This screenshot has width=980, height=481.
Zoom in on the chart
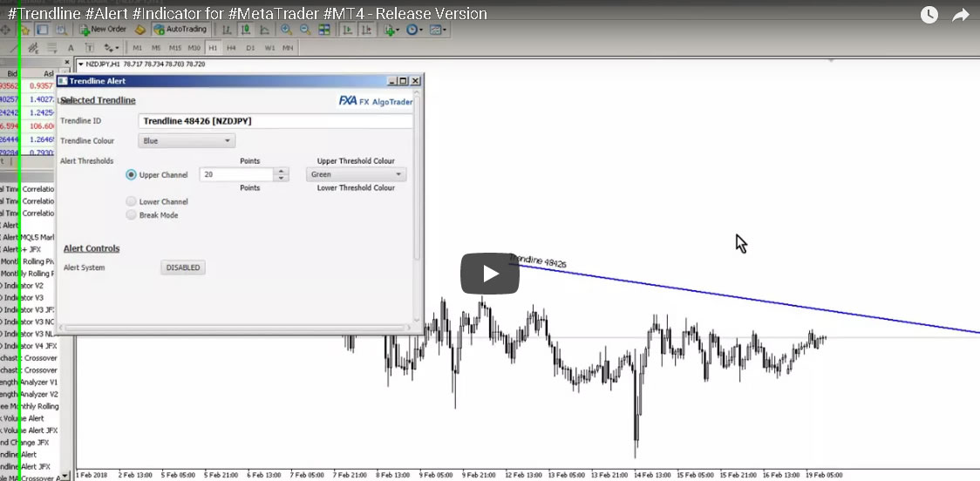(x=286, y=30)
